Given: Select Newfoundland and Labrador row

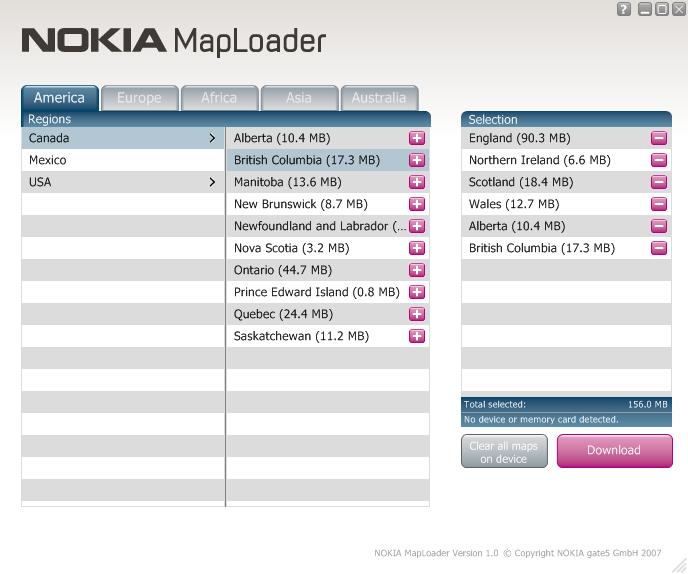Looking at the screenshot, I should (328, 226).
